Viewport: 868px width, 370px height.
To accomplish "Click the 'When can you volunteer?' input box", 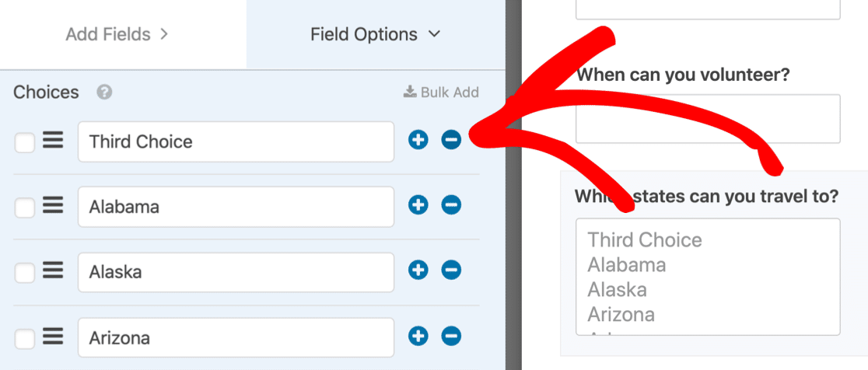I will click(708, 119).
